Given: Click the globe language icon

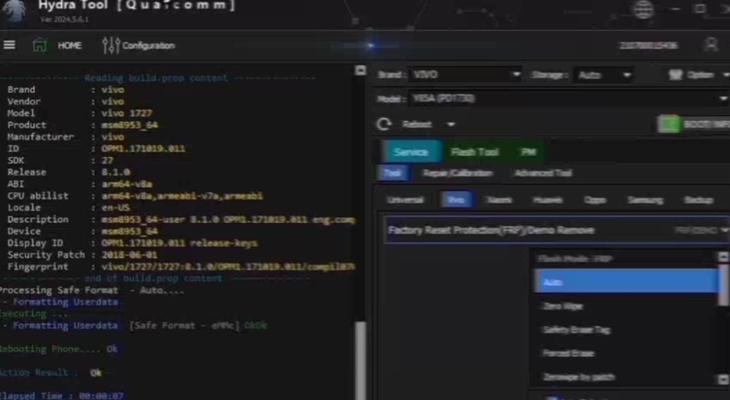Looking at the screenshot, I should click(643, 9).
